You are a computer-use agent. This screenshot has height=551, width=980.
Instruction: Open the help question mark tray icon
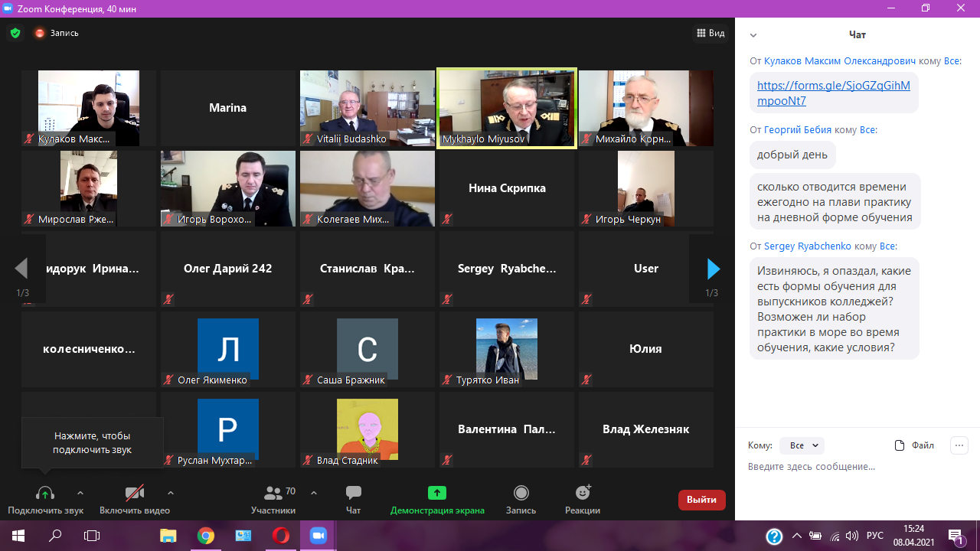click(774, 536)
